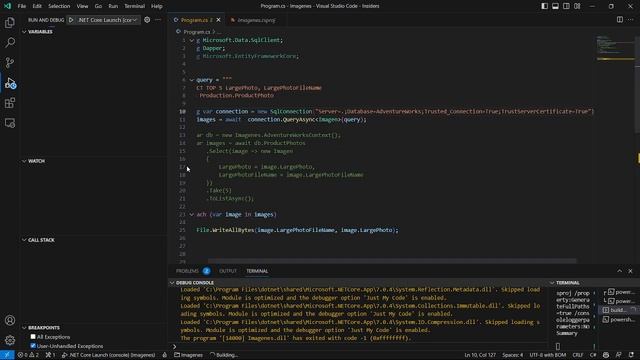Image resolution: width=640 pixels, height=360 pixels.
Task: Click Ln 10, Col 127 in status bar
Action: coord(480,355)
